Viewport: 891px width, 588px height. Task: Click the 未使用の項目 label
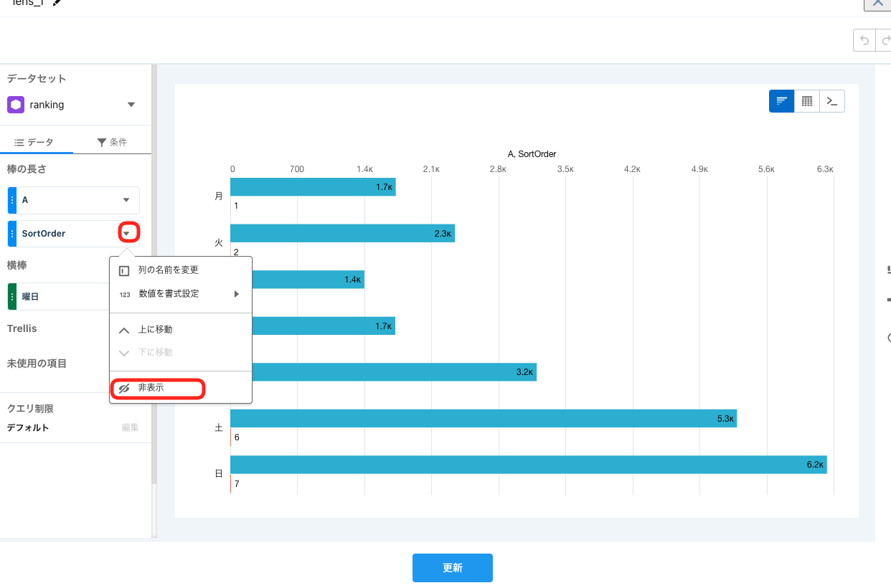pyautogui.click(x=37, y=364)
